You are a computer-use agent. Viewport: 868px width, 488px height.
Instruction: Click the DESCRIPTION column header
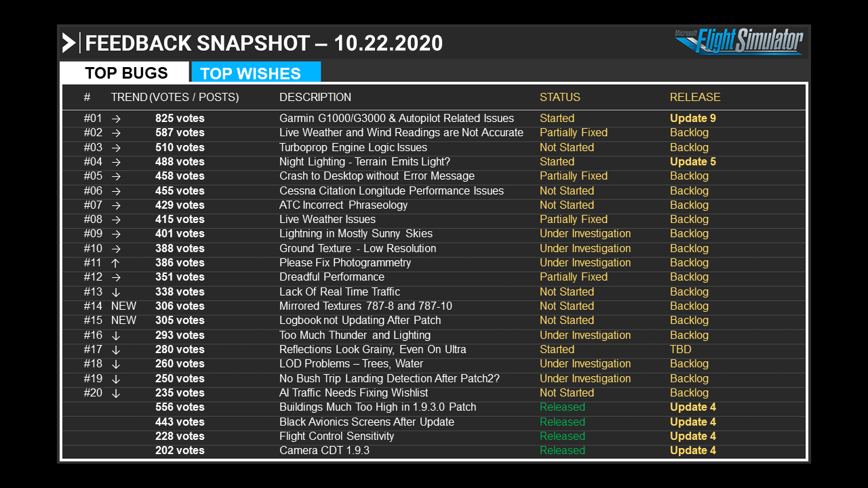tap(315, 97)
